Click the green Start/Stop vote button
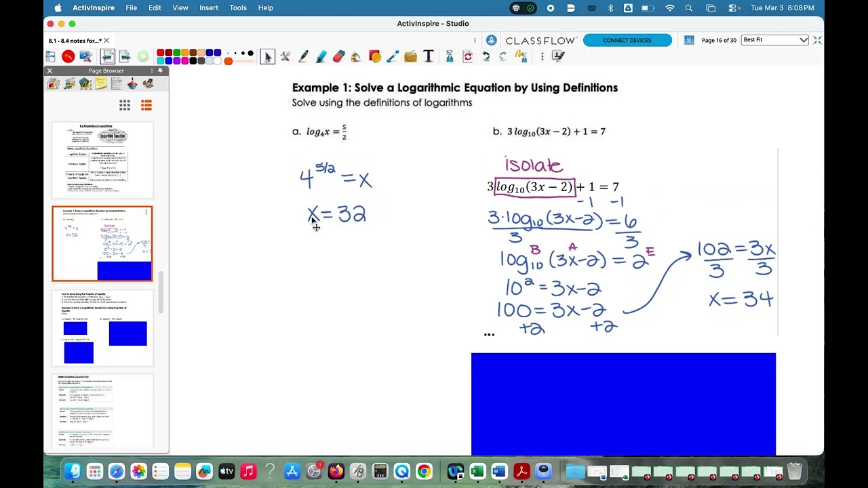The image size is (868, 488). [x=143, y=57]
